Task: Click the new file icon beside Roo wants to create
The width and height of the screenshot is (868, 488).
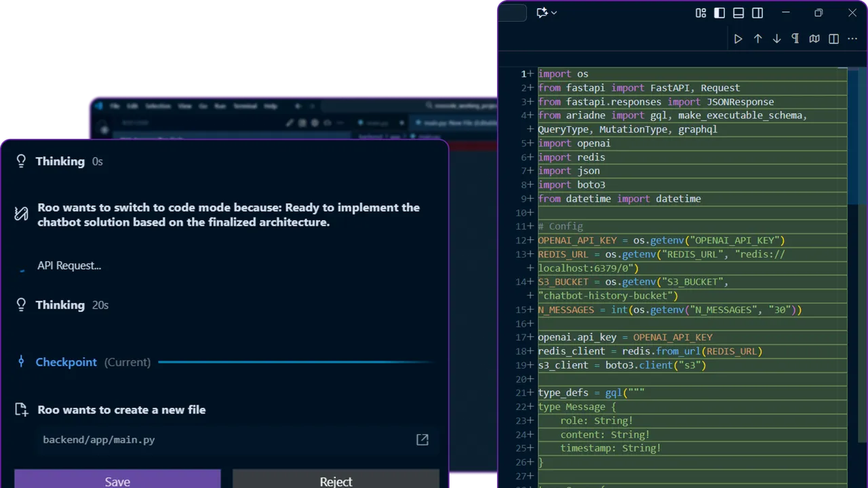Action: pyautogui.click(x=21, y=409)
